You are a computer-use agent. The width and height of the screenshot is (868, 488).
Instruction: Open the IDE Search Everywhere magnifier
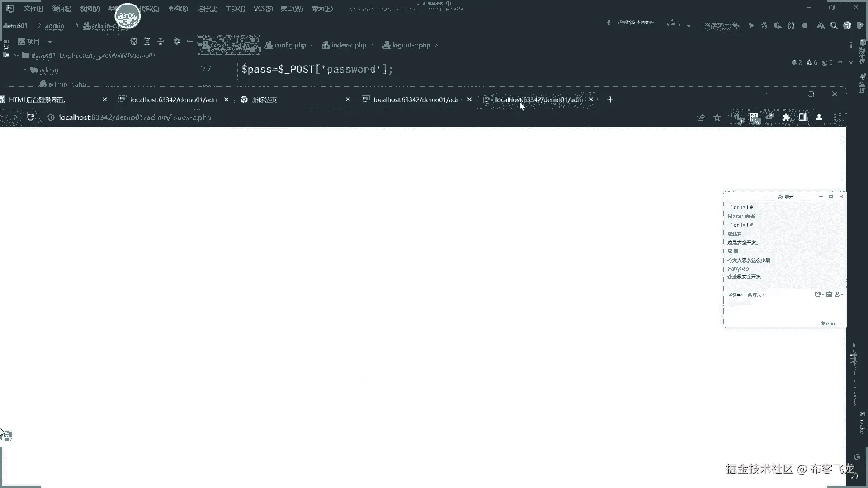pos(834,26)
